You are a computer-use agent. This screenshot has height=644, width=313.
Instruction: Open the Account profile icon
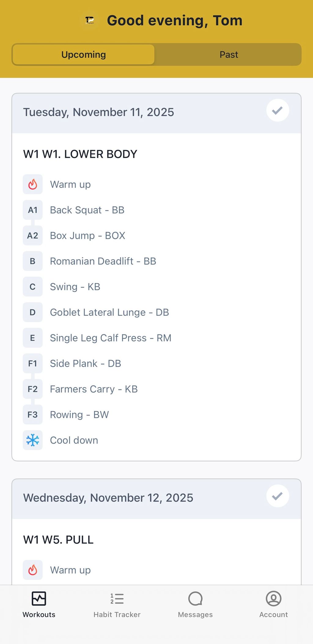[274, 599]
